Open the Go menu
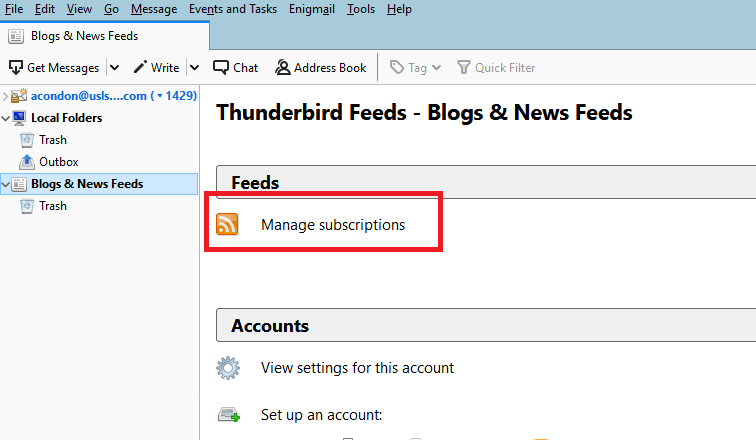The height and width of the screenshot is (440, 756). (x=111, y=9)
